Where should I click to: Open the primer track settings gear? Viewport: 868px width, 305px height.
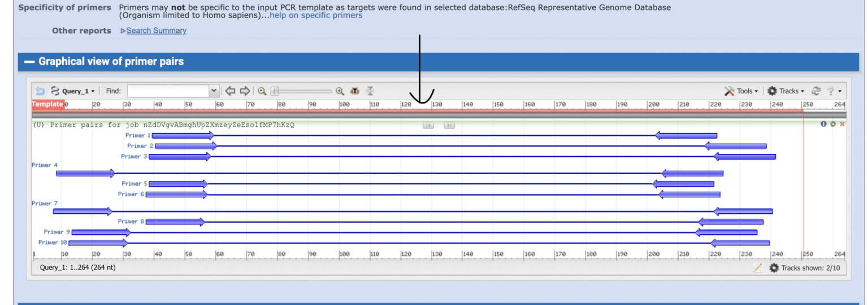[833, 124]
